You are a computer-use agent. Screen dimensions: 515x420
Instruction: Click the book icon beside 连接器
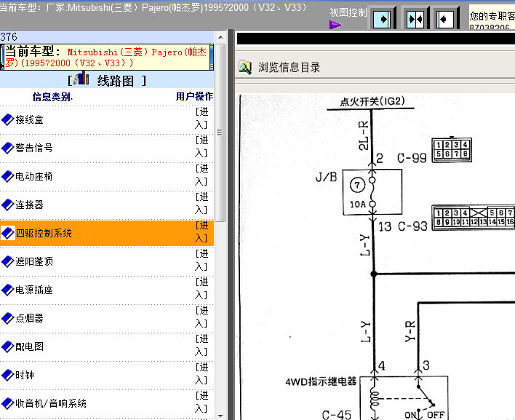(7, 205)
